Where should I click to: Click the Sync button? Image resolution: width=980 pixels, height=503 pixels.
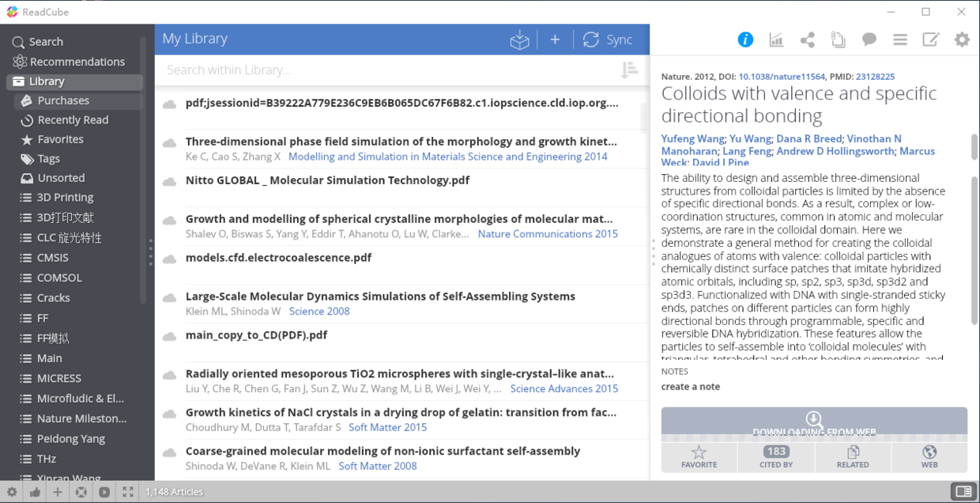click(607, 40)
